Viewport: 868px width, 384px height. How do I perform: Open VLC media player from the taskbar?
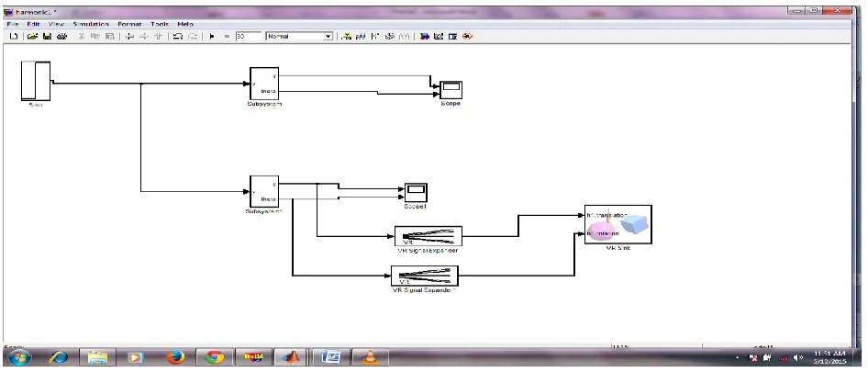coord(370,358)
